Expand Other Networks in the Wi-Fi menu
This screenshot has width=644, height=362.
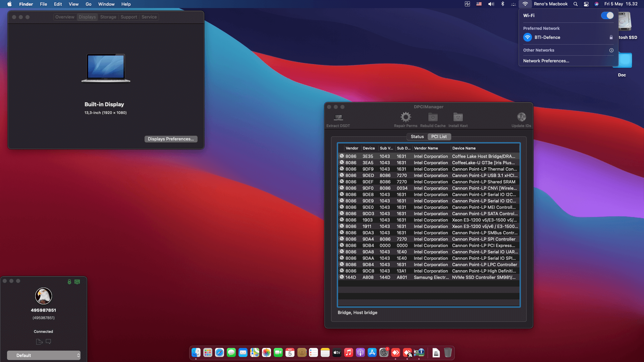(611, 50)
